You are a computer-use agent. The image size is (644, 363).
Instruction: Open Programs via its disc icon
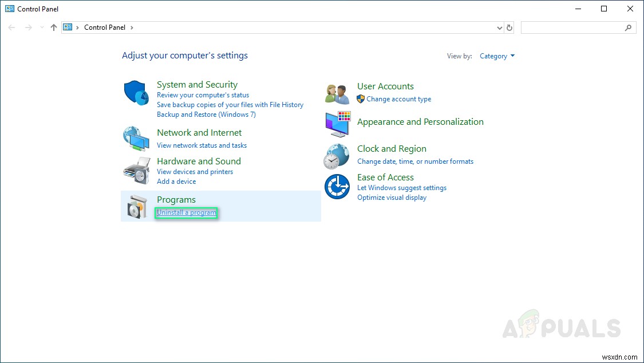click(136, 206)
